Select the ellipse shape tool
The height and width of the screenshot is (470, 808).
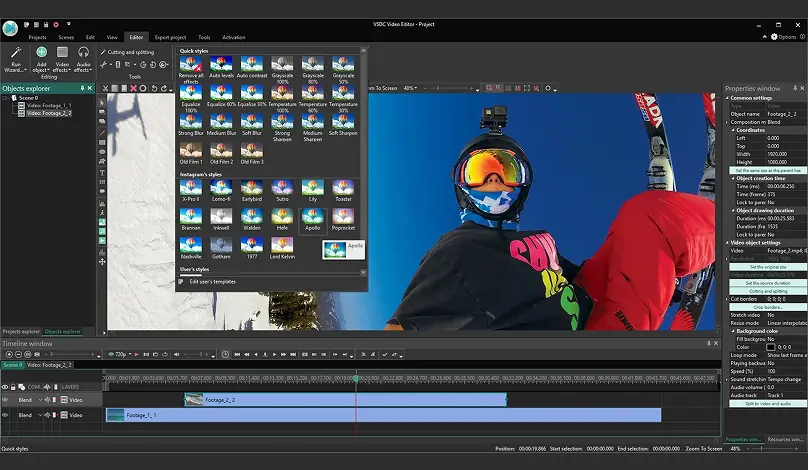(102, 152)
